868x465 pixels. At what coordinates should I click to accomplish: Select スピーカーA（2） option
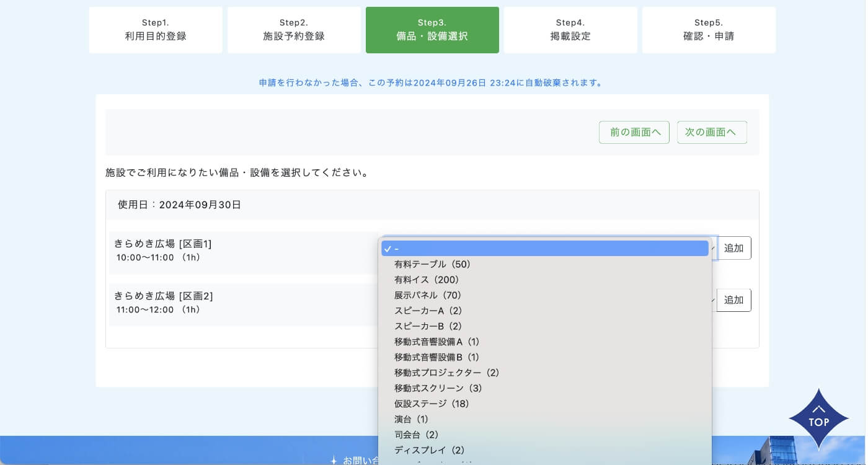(428, 311)
